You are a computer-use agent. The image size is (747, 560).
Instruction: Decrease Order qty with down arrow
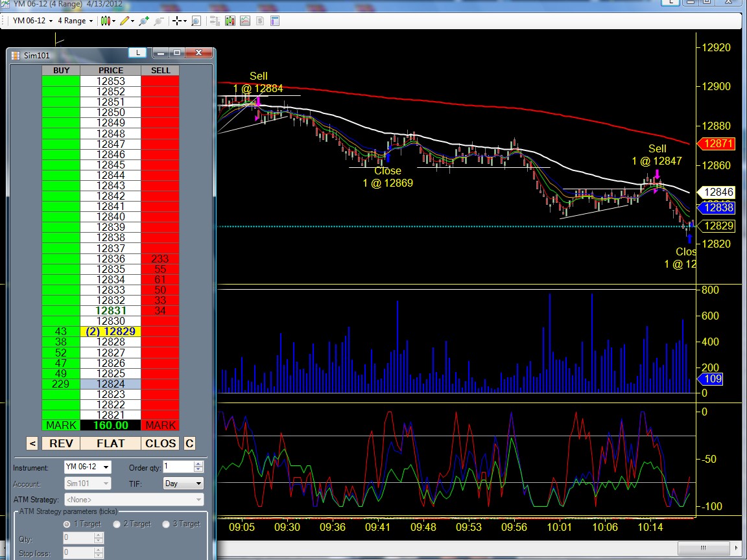(198, 469)
